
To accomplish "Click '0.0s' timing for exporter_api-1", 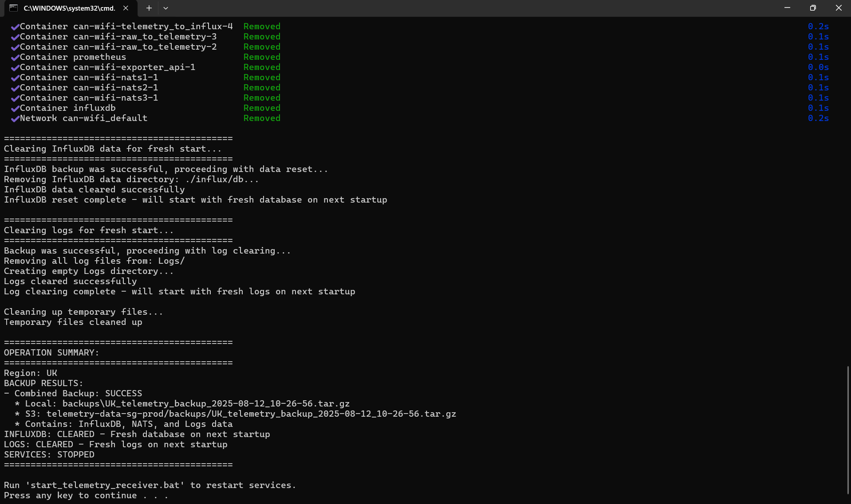I will tap(818, 67).
